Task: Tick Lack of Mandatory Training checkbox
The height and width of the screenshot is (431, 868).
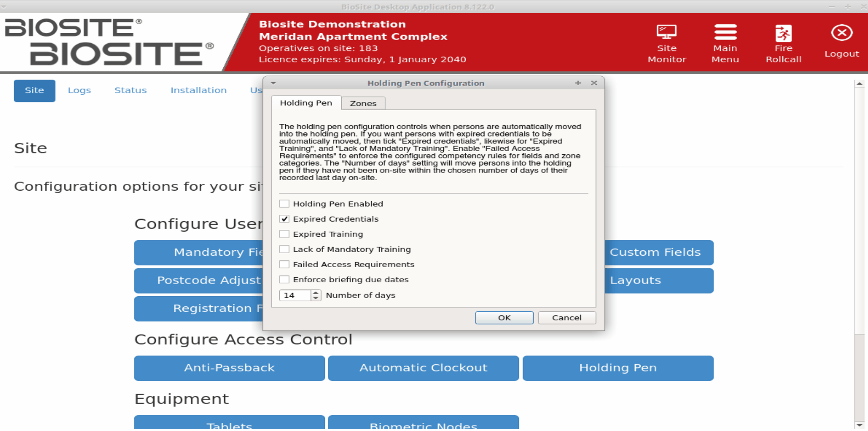Action: (284, 249)
